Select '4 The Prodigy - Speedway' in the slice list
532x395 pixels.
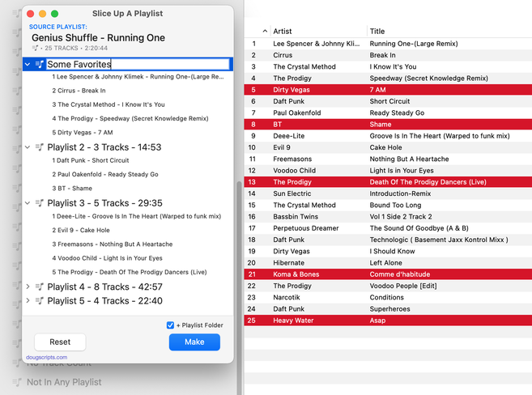point(128,118)
